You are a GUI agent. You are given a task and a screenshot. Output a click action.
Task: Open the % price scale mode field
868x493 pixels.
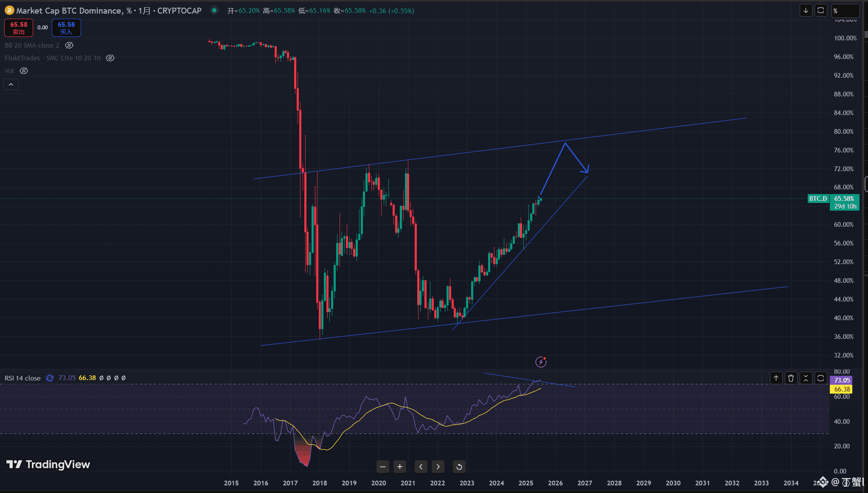click(845, 11)
